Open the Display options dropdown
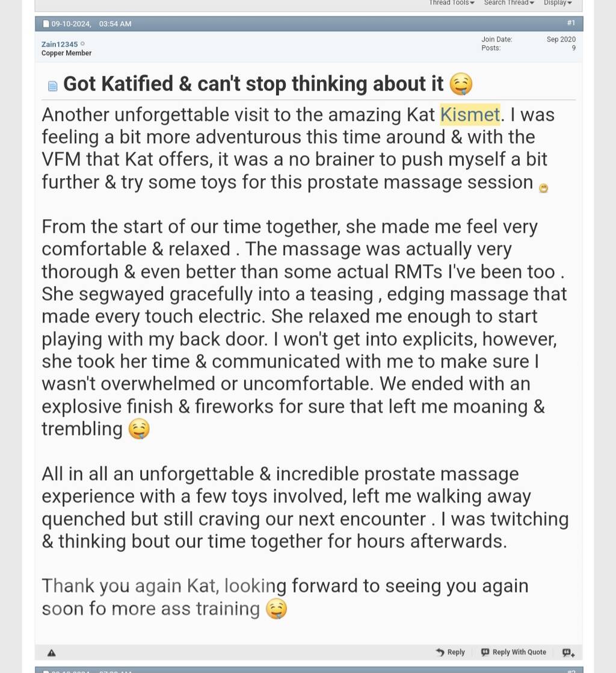 [558, 3]
